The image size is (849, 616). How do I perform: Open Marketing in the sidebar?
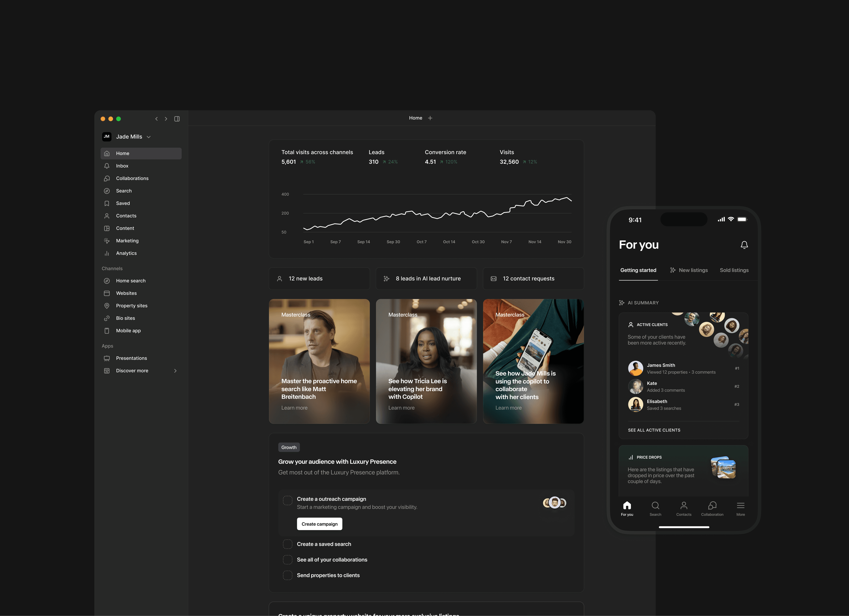click(x=127, y=241)
